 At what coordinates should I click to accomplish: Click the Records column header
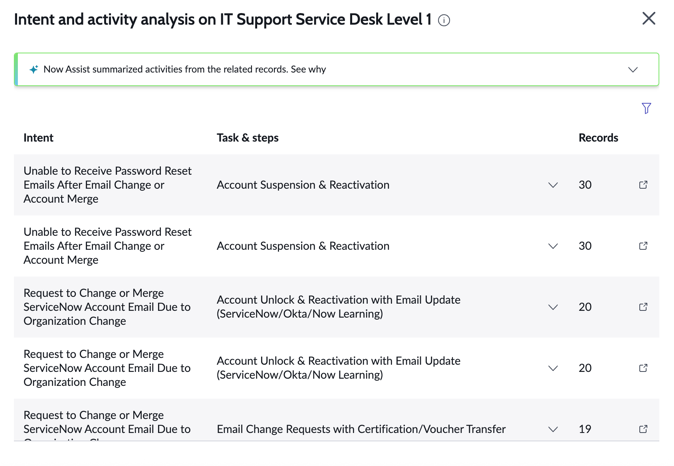(598, 138)
